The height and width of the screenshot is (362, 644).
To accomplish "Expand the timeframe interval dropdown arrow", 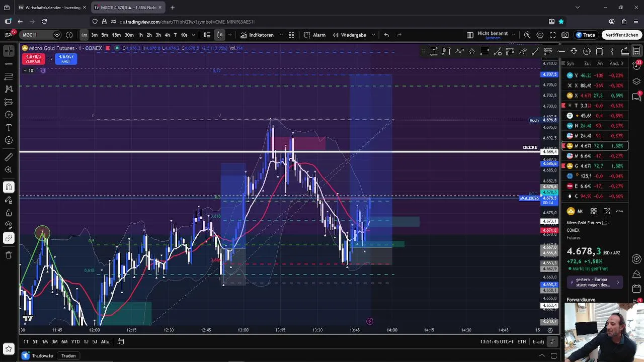I will [194, 35].
